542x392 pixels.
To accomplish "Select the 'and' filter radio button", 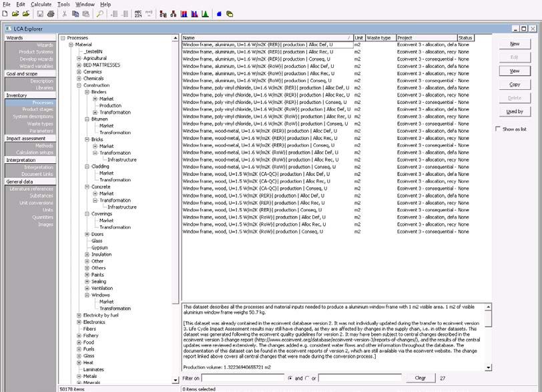I will tap(290, 378).
